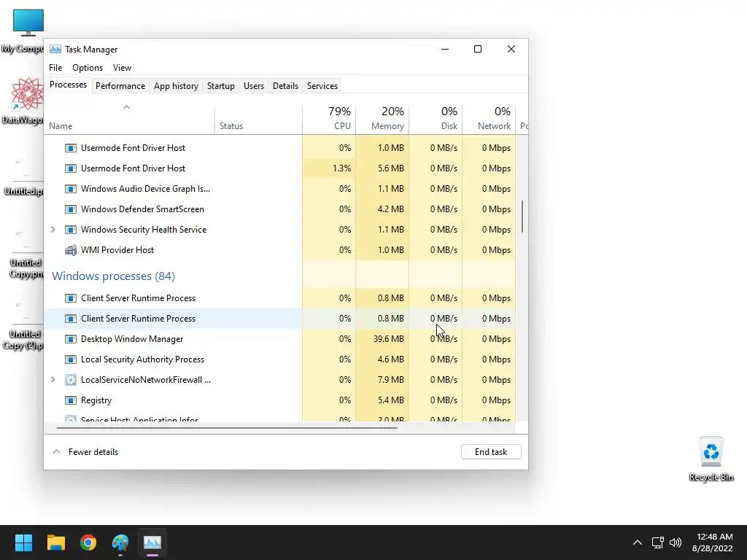Open File Explorer from the taskbar
The height and width of the screenshot is (560, 747).
point(55,542)
